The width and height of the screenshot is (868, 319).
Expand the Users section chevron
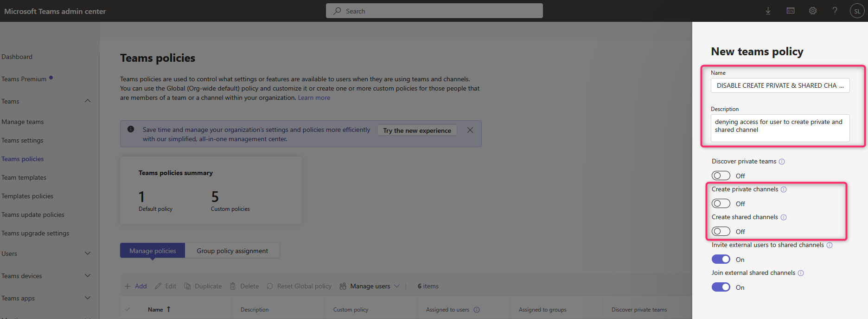(88, 254)
